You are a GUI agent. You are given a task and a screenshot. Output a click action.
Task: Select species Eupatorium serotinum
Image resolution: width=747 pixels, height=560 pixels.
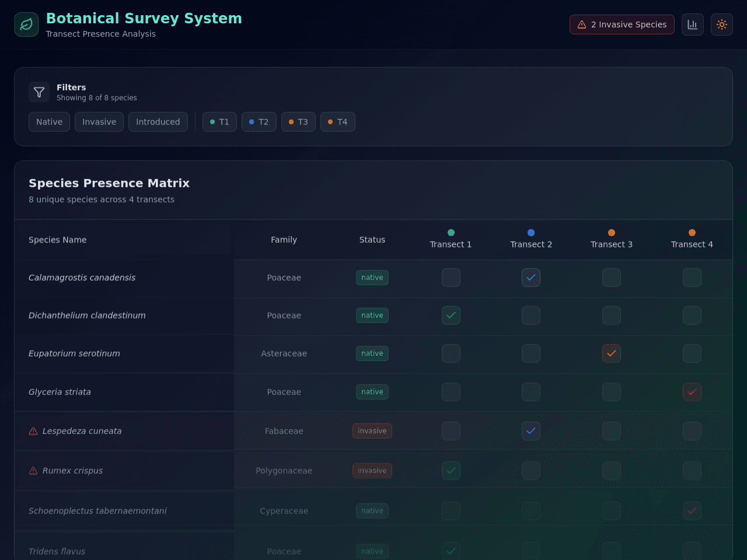point(75,353)
